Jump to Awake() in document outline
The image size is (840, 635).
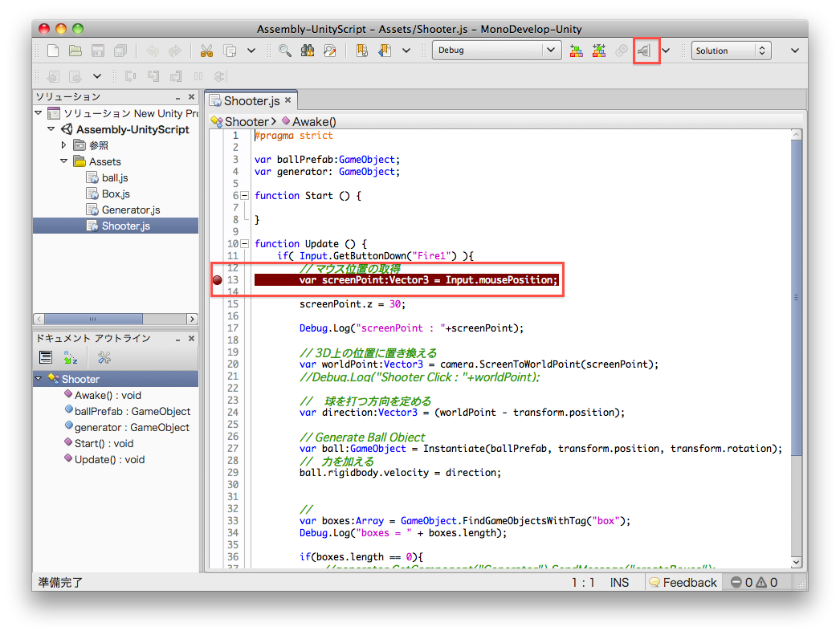tap(103, 395)
